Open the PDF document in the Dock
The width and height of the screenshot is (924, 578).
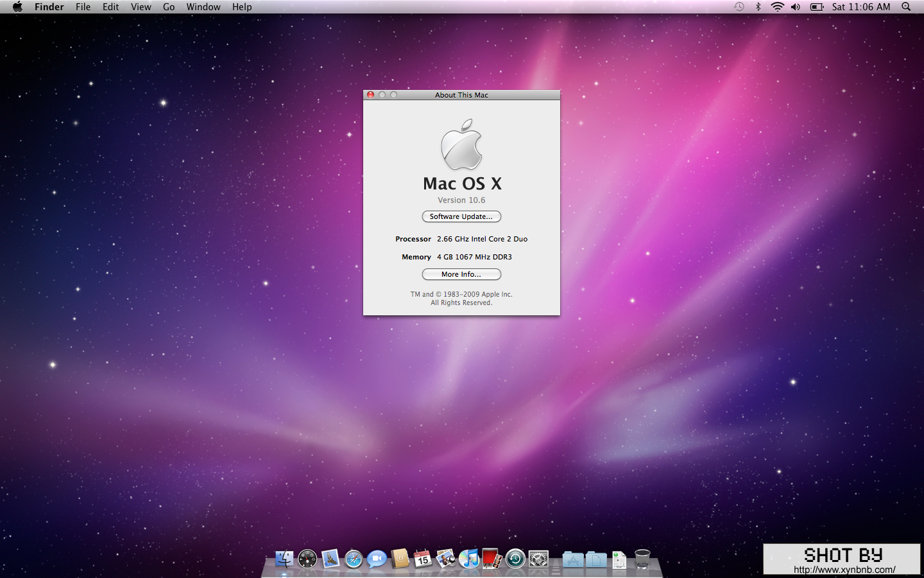click(619, 559)
